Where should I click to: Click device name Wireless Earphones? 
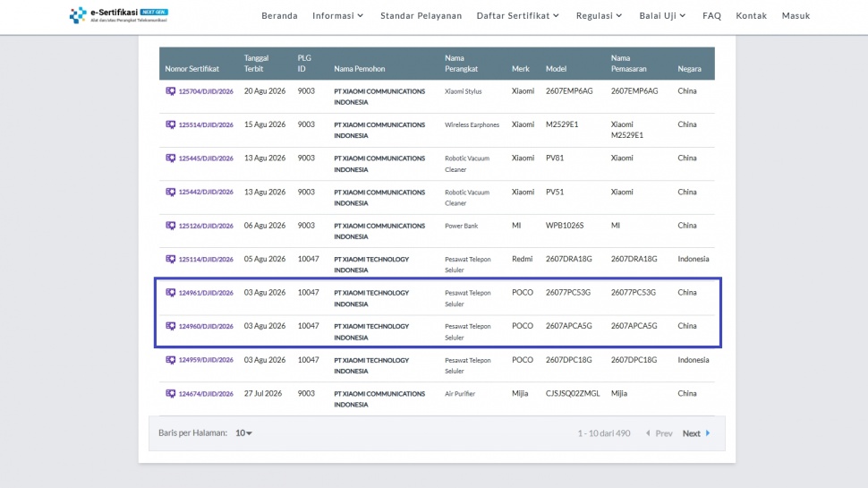pos(472,125)
